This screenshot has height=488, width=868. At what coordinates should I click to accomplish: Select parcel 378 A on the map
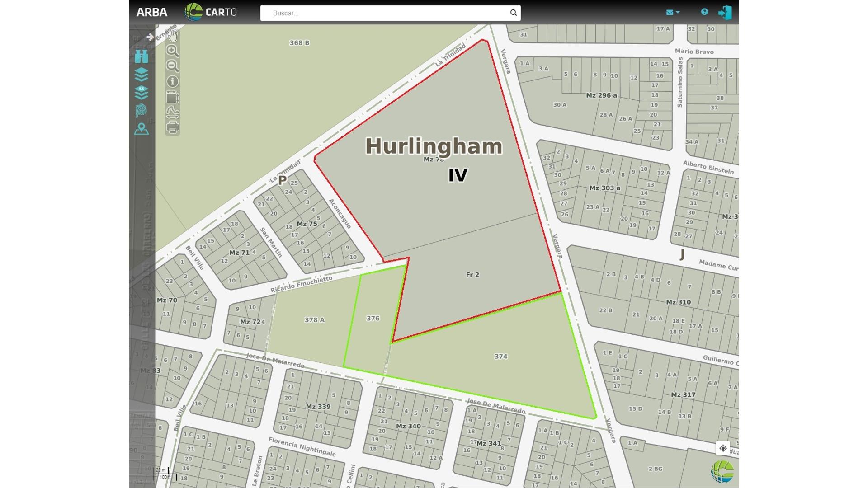click(315, 320)
